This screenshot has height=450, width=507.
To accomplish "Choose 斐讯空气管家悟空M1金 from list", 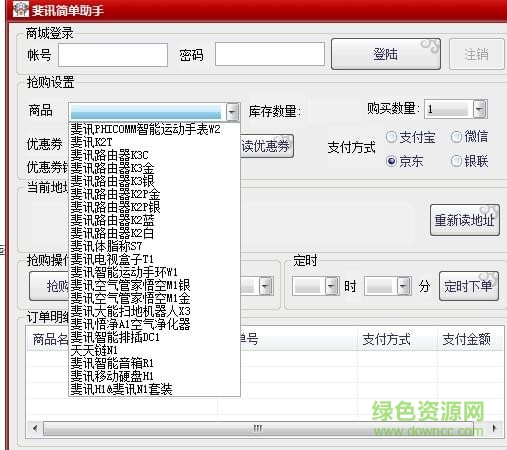I will pyautogui.click(x=154, y=298).
